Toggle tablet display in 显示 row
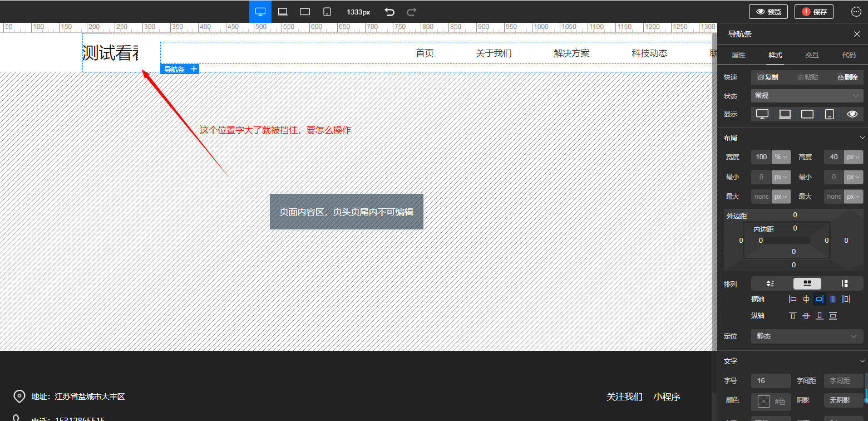This screenshot has height=421, width=868. [x=807, y=114]
